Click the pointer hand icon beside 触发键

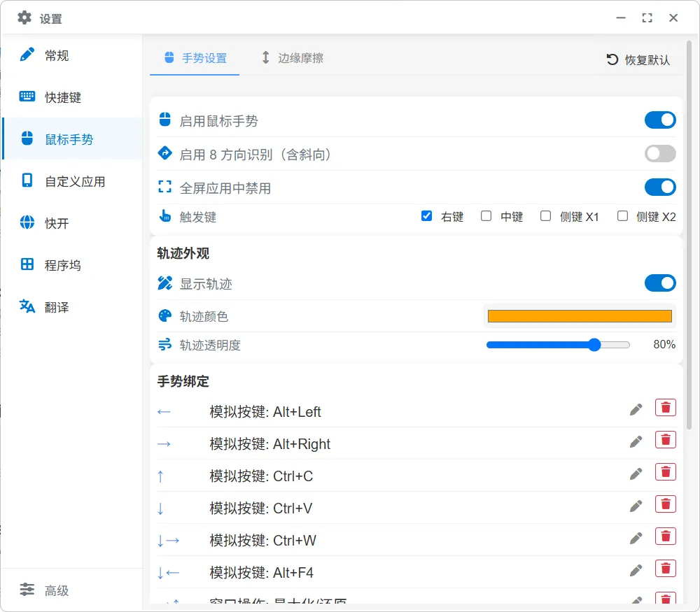pos(164,216)
